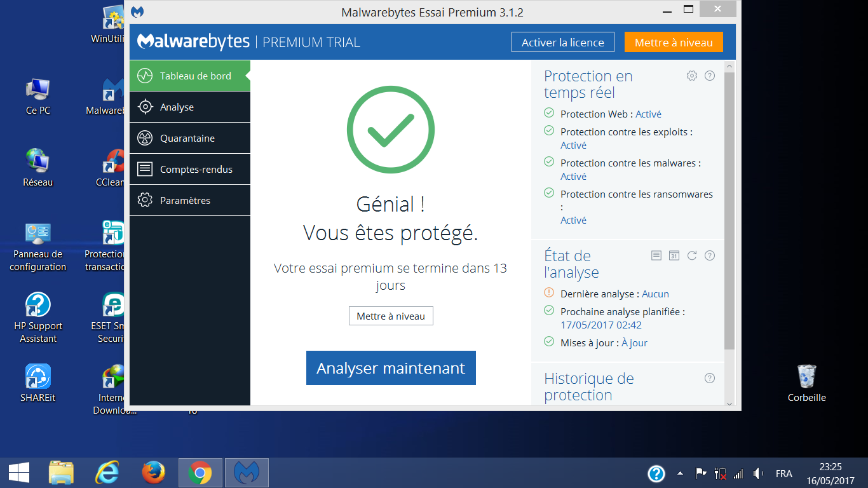The width and height of the screenshot is (868, 488).
Task: Show hidden tray icons arrow
Action: (x=681, y=473)
